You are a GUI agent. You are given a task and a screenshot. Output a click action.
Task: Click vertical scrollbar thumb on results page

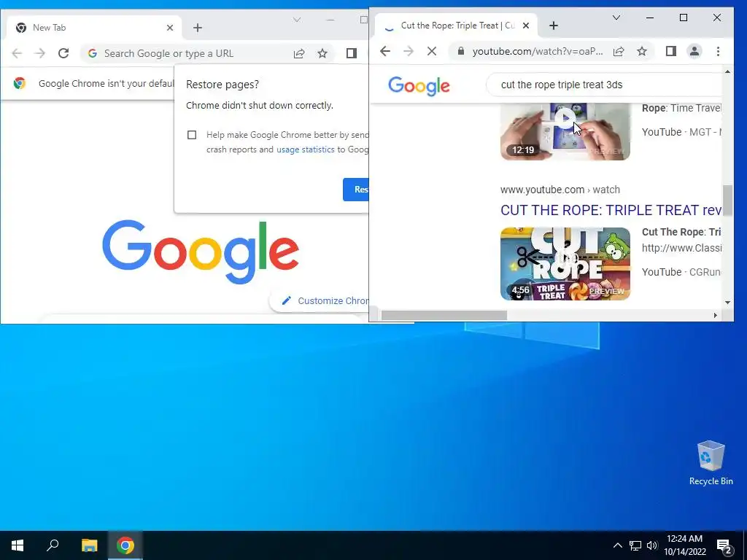tap(727, 201)
